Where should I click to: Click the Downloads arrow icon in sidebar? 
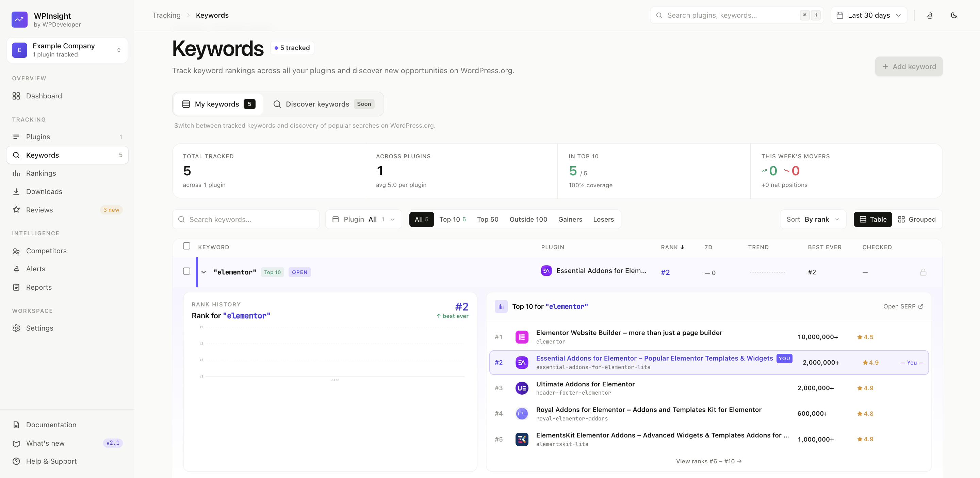click(x=16, y=191)
